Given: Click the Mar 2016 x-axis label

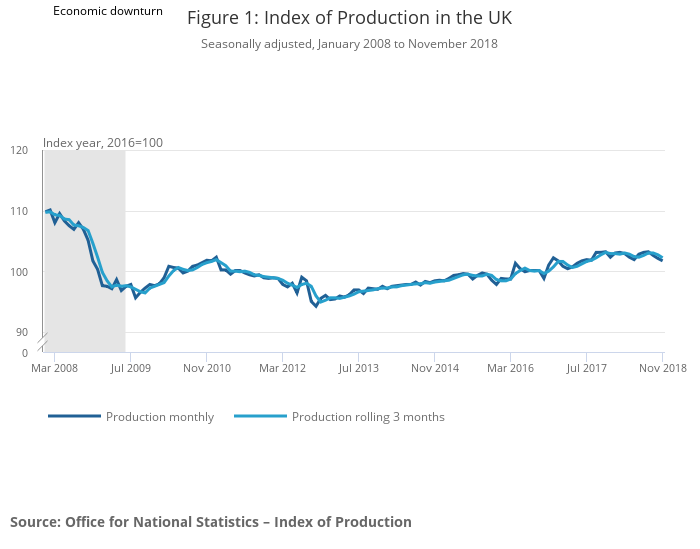Looking at the screenshot, I should tap(510, 369).
